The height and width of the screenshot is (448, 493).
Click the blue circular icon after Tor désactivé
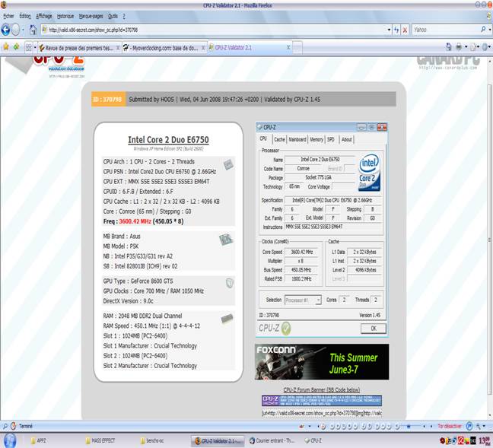point(469,426)
